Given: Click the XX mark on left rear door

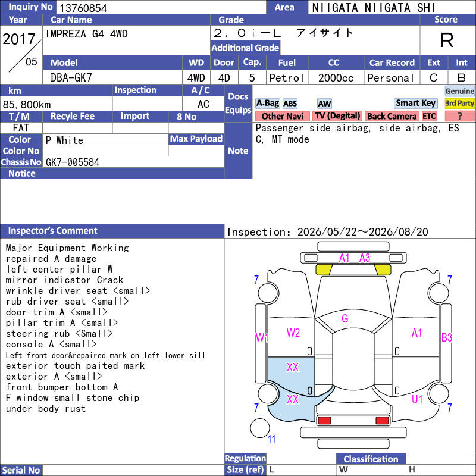Looking at the screenshot, I should [293, 368].
